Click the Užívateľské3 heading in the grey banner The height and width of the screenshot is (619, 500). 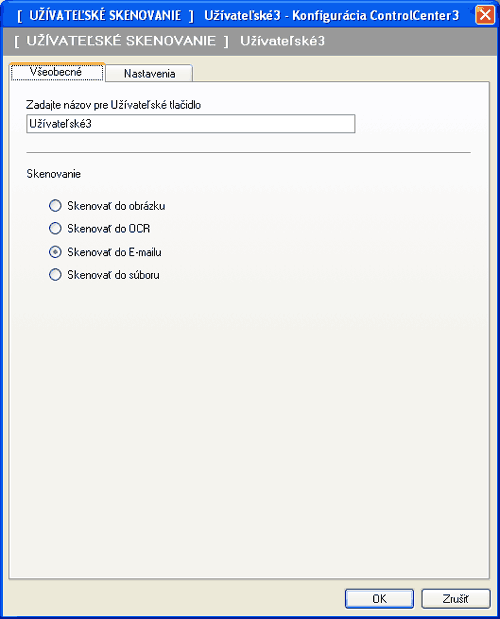[x=283, y=41]
